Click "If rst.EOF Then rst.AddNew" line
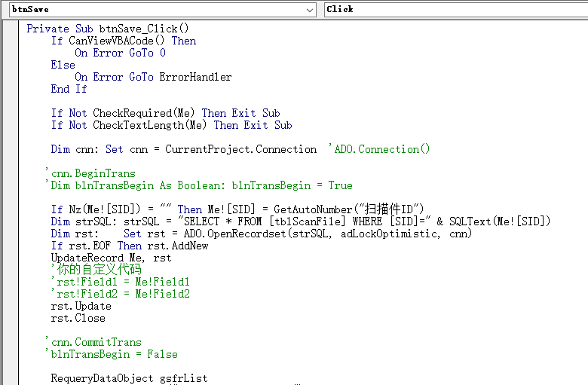 tap(130, 246)
